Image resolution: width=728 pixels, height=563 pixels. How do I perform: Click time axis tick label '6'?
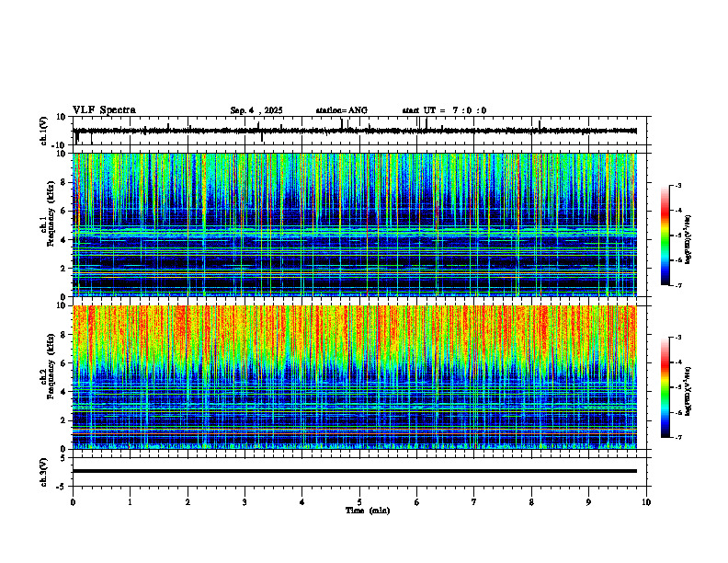[417, 502]
